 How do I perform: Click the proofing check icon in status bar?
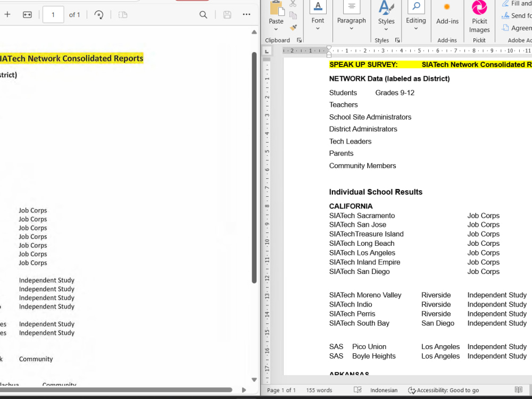[x=358, y=390]
